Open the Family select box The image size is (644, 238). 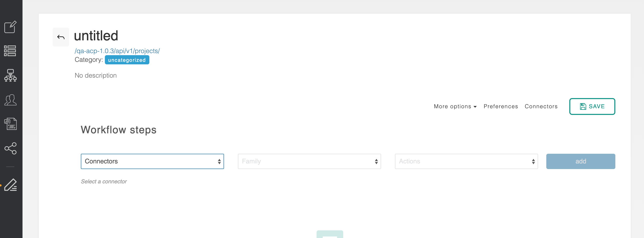309,161
